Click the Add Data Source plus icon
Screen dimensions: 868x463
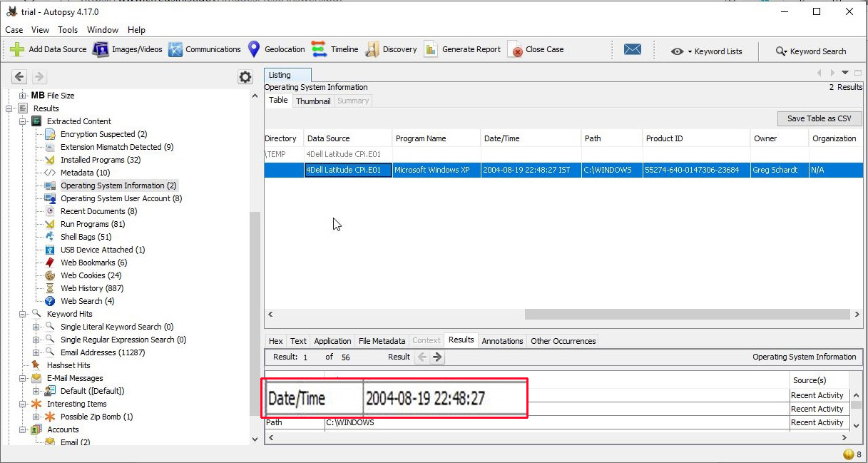pyautogui.click(x=18, y=49)
